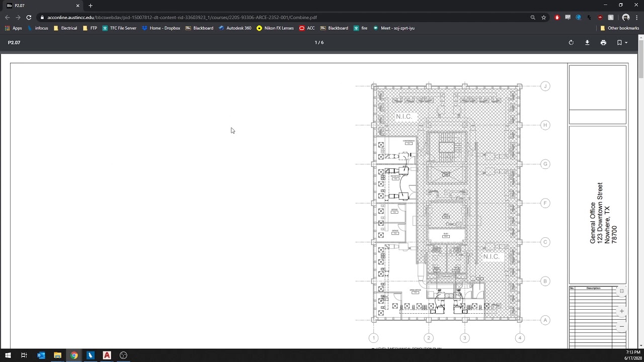The height and width of the screenshot is (362, 644).
Task: Click the blue globe extension icon
Action: click(579, 17)
